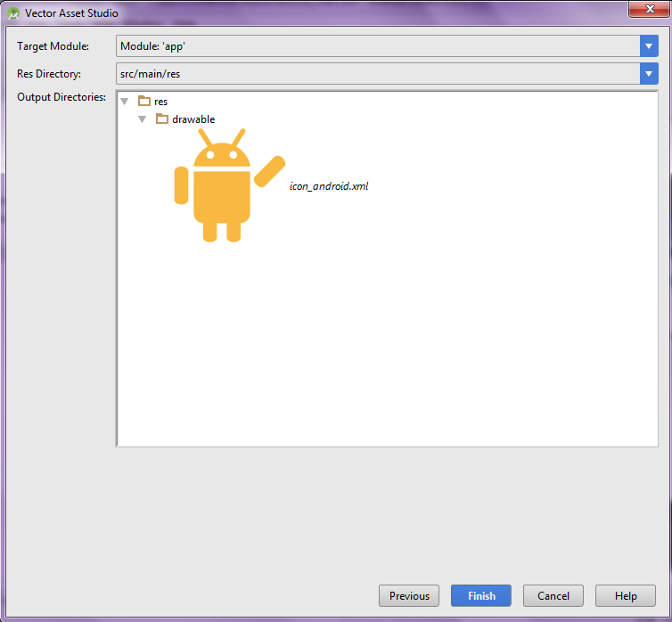672x622 pixels.
Task: Select the drawable folder label
Action: point(193,119)
